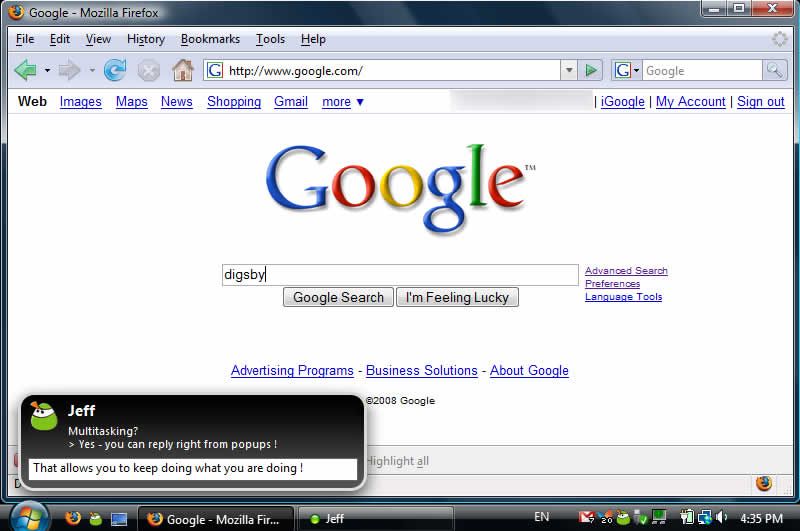Open the Advanced Search link

[x=626, y=271]
